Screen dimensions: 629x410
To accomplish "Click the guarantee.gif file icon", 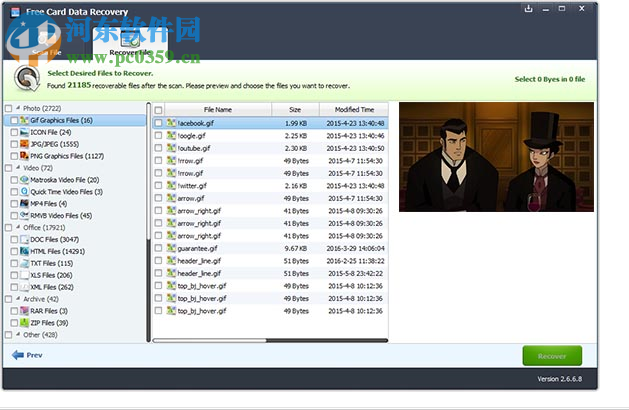I will pyautogui.click(x=171, y=248).
